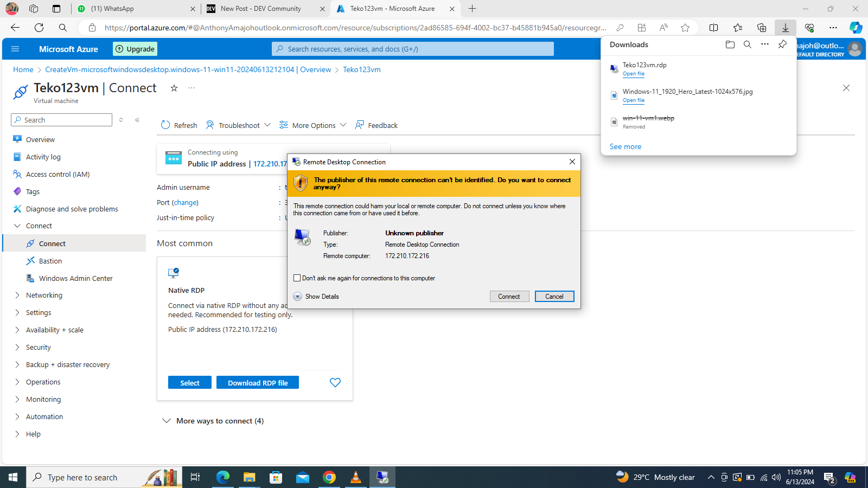
Task: Open Bastion under Connect
Action: click(50, 261)
